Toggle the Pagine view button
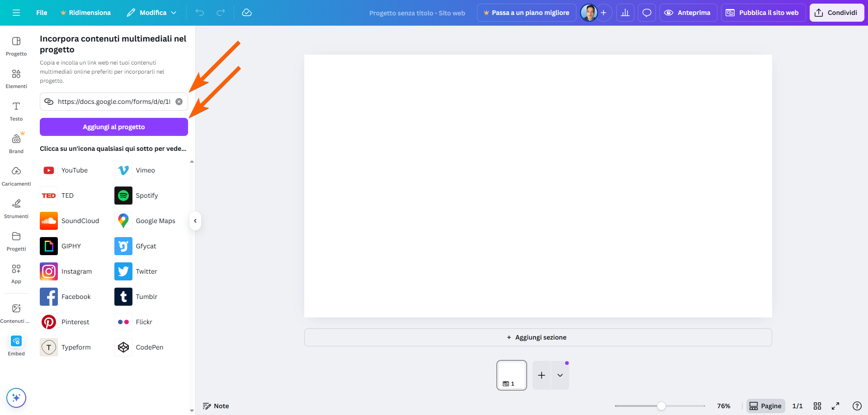The width and height of the screenshot is (868, 415). point(765,406)
